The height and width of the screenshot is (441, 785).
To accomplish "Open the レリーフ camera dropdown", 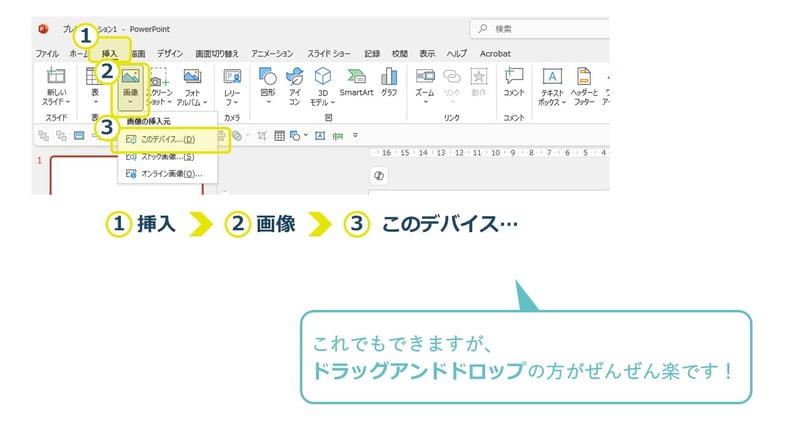I will [236, 102].
